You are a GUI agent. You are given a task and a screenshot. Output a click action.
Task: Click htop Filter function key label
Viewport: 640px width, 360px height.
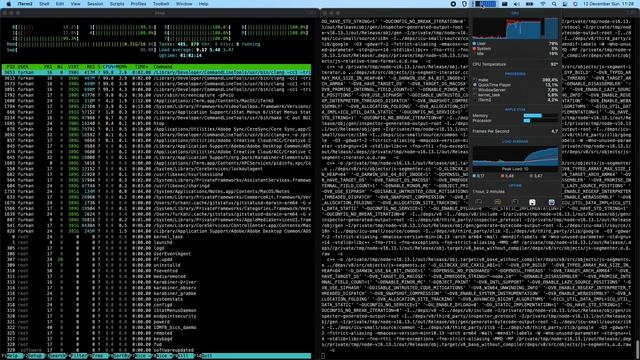click(80, 356)
